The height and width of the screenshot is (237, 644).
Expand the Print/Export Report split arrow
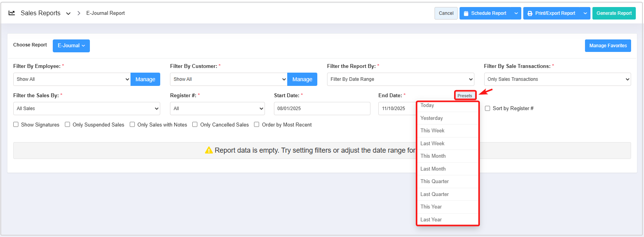click(585, 13)
